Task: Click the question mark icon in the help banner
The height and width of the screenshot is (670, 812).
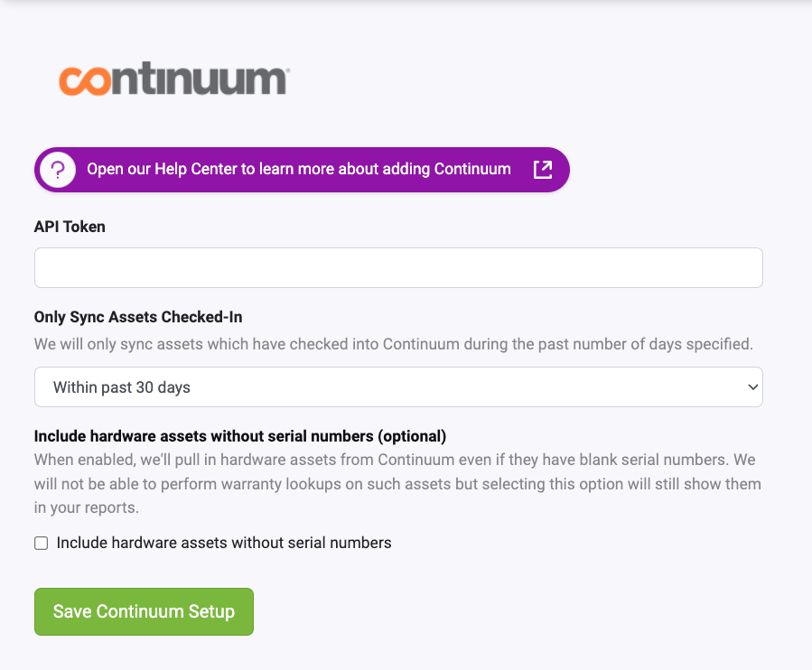Action: pyautogui.click(x=56, y=169)
